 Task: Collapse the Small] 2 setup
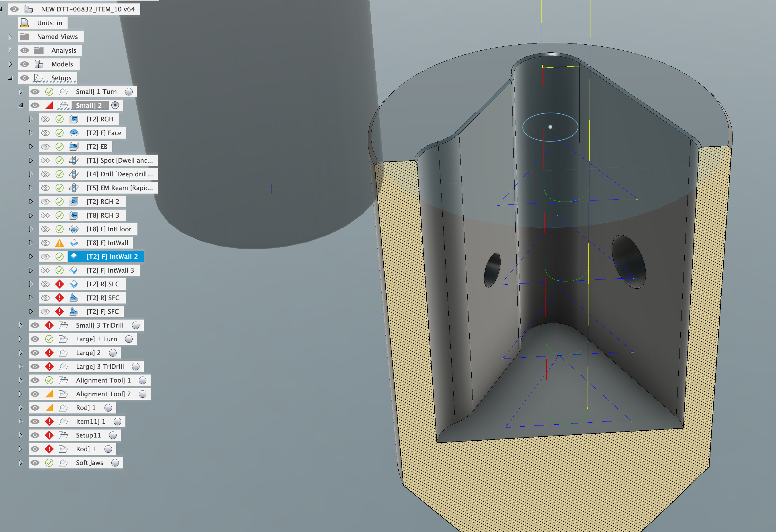coord(21,105)
